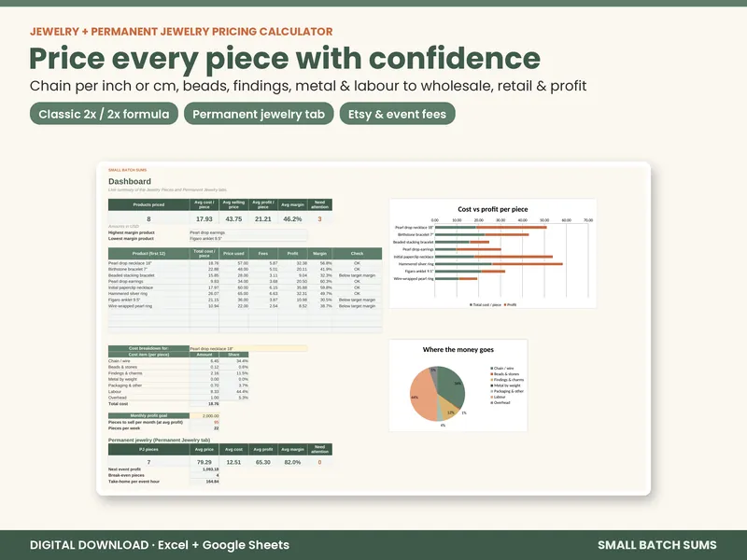Click the Margin column header
The width and height of the screenshot is (747, 560).
[x=319, y=253]
